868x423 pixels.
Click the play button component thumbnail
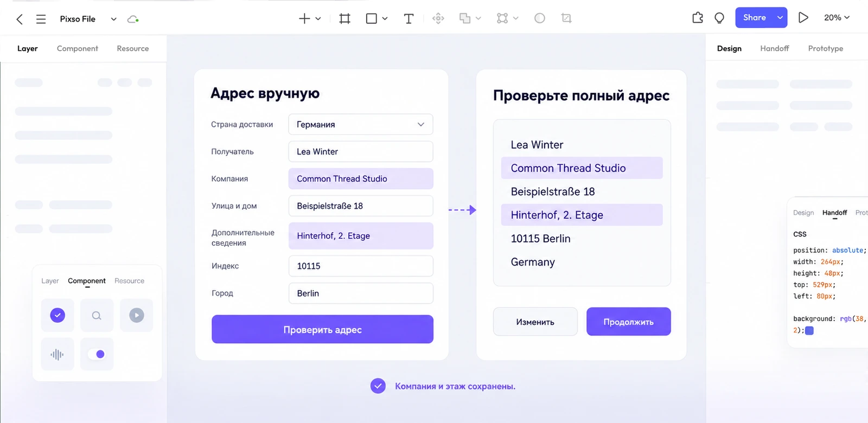click(136, 315)
